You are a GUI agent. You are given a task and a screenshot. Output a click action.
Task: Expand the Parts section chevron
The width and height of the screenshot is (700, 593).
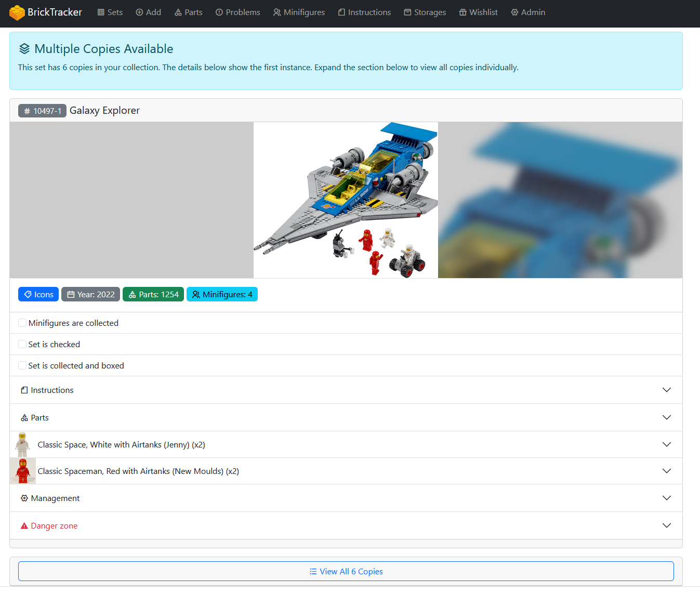667,417
